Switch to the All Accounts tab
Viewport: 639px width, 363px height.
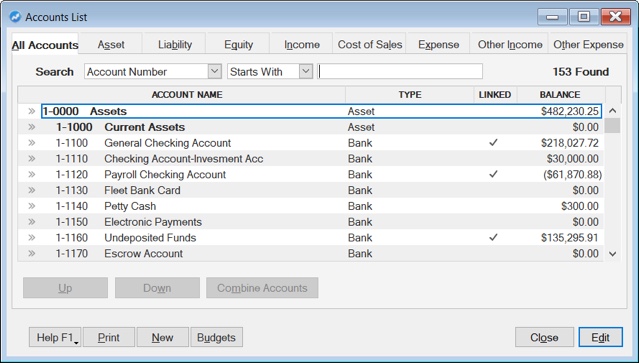tap(45, 45)
